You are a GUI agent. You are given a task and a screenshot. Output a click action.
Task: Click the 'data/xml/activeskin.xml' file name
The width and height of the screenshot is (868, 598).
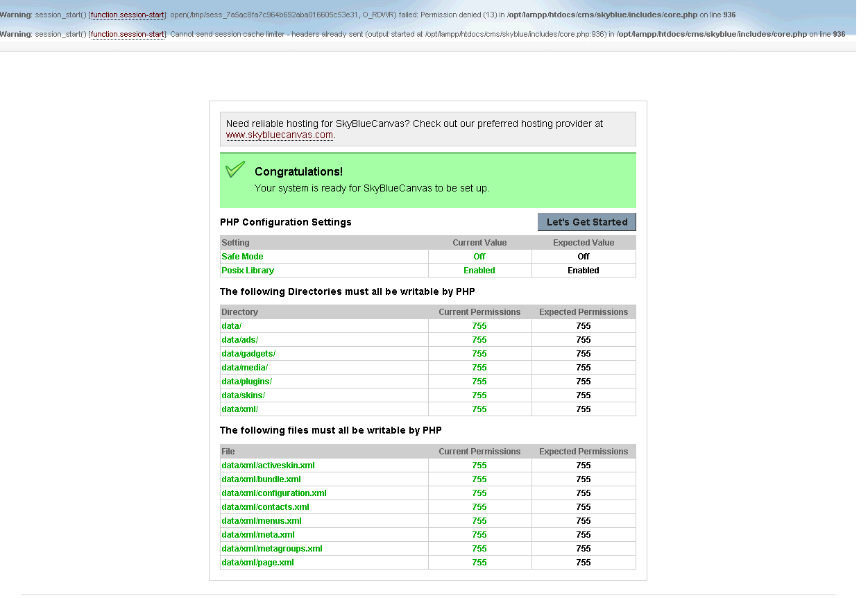[x=268, y=465]
